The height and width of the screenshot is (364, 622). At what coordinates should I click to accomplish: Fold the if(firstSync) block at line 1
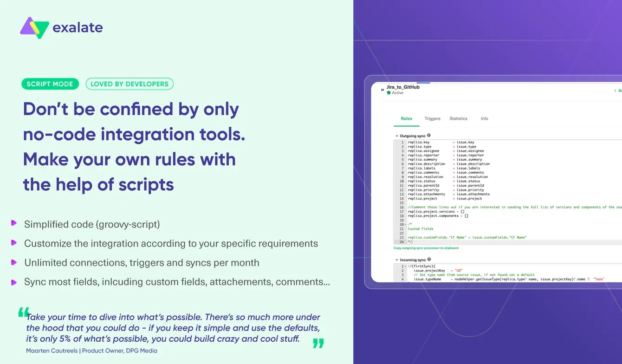click(405, 266)
